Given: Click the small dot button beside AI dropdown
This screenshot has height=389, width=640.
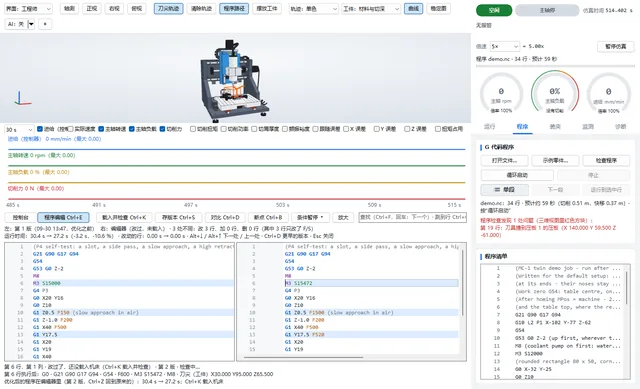Looking at the screenshot, I should [45, 24].
